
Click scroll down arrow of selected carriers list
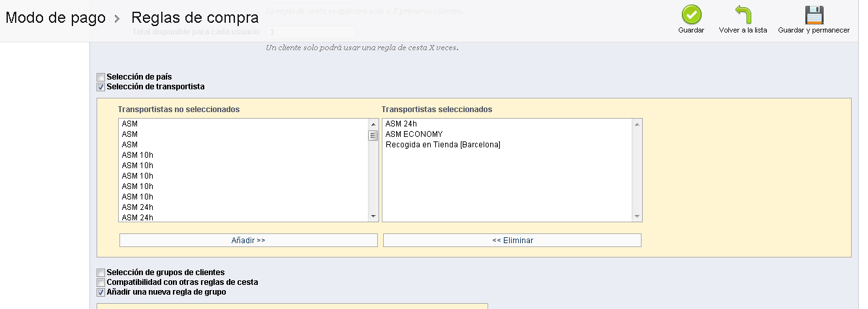click(x=637, y=216)
